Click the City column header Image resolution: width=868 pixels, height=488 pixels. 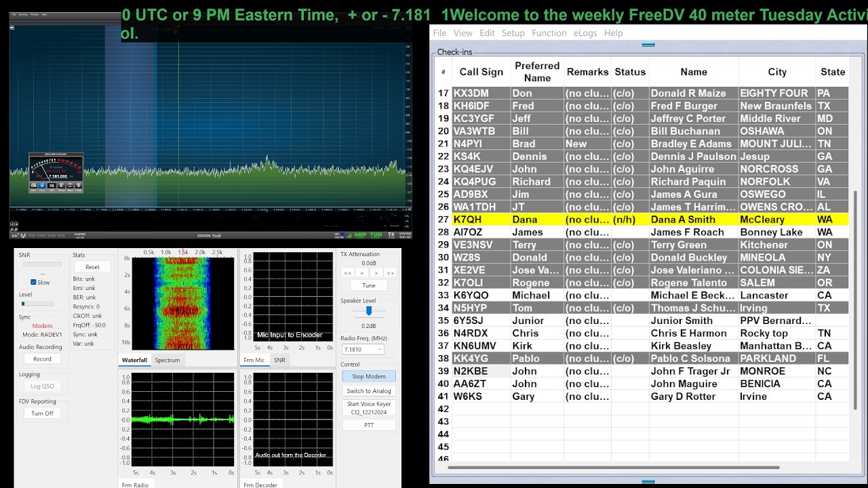pos(777,72)
